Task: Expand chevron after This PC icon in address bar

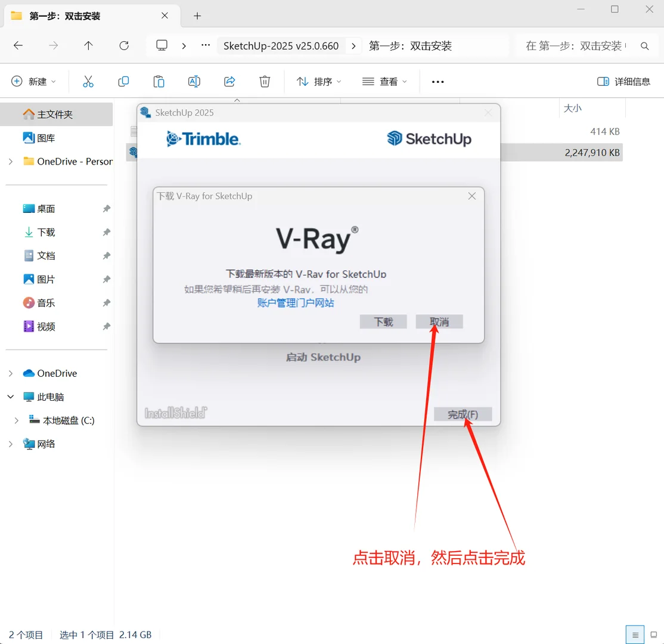Action: pyautogui.click(x=184, y=46)
